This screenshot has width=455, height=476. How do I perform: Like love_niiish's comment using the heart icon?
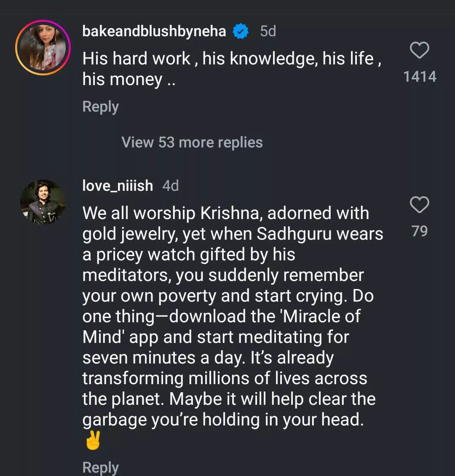click(x=419, y=205)
